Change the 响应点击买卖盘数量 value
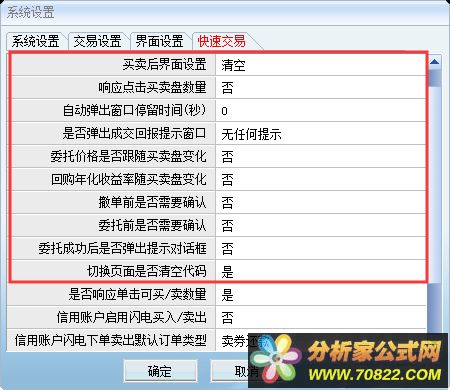This screenshot has width=450, height=390. point(321,88)
